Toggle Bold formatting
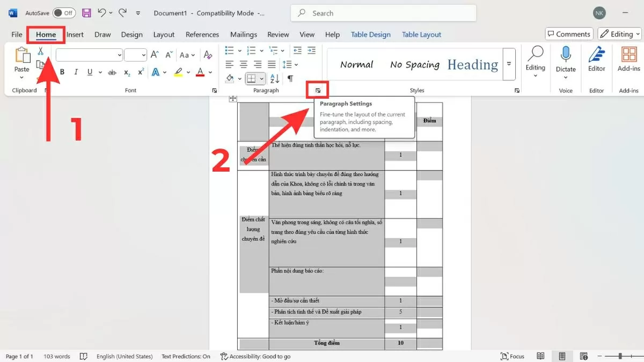This screenshot has height=362, width=644. [62, 72]
